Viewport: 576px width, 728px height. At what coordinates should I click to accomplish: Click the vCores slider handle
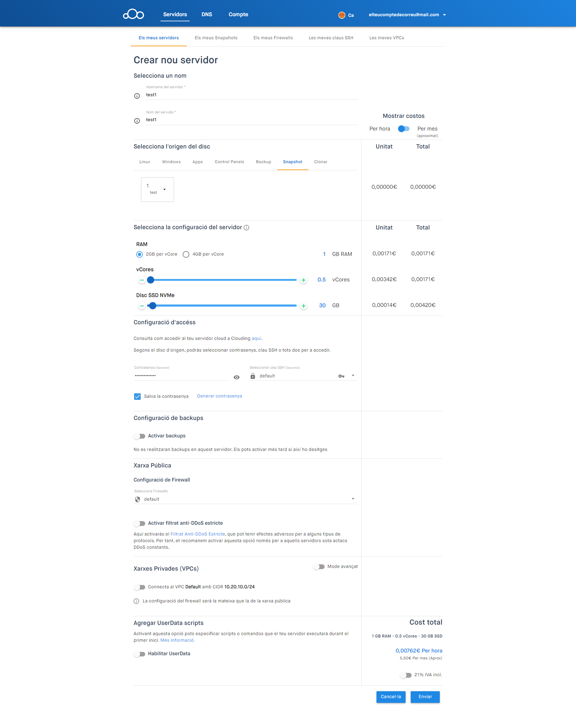(150, 280)
